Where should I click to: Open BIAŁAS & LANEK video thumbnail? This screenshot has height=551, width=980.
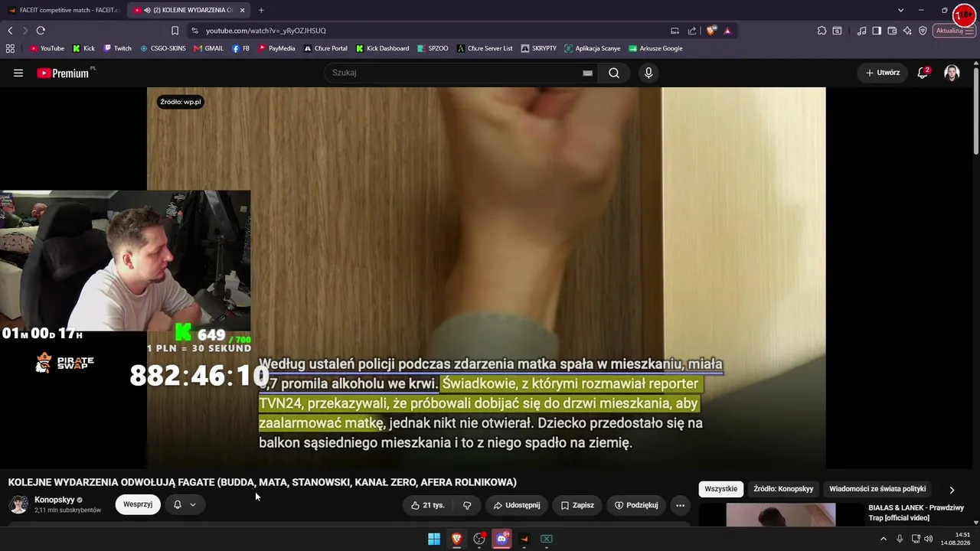click(x=780, y=515)
